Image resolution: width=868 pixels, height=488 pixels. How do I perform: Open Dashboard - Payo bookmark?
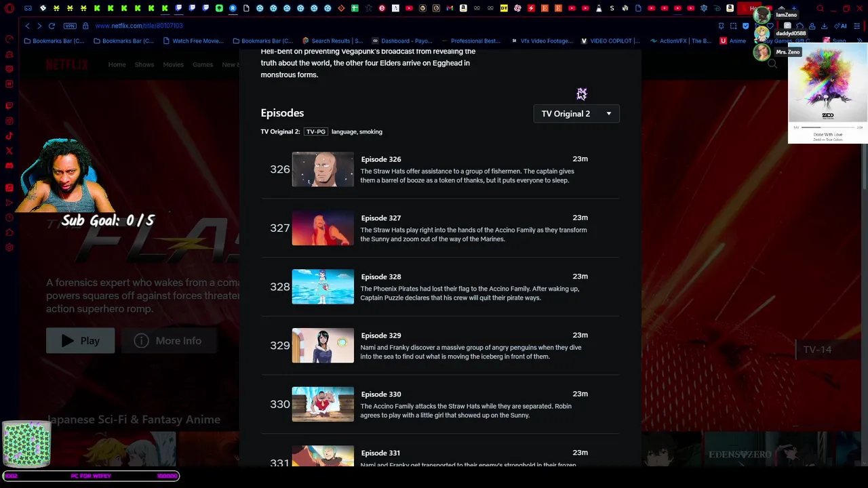tap(401, 41)
